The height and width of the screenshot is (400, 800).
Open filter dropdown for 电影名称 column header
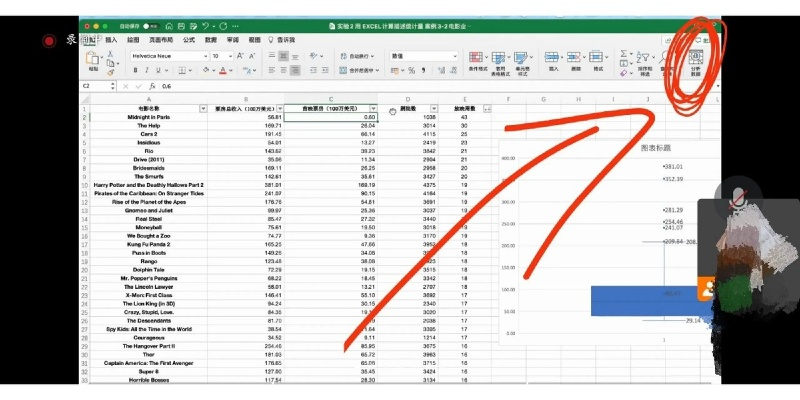[x=204, y=109]
